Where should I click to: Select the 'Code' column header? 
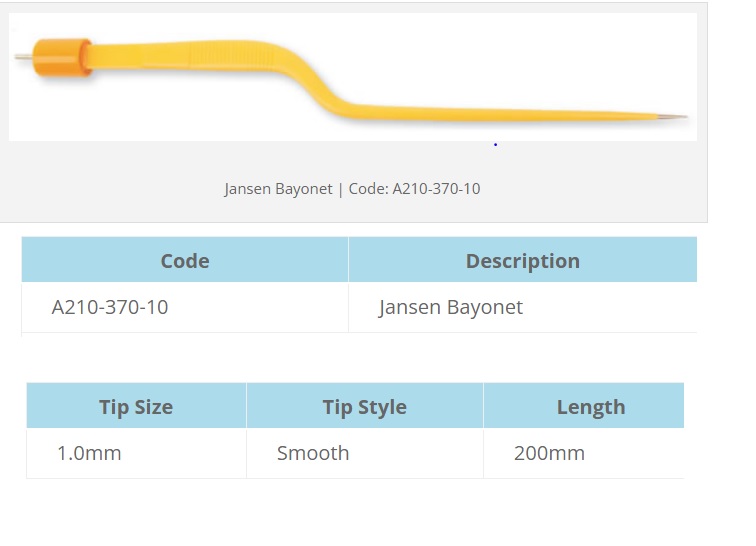pos(185,260)
